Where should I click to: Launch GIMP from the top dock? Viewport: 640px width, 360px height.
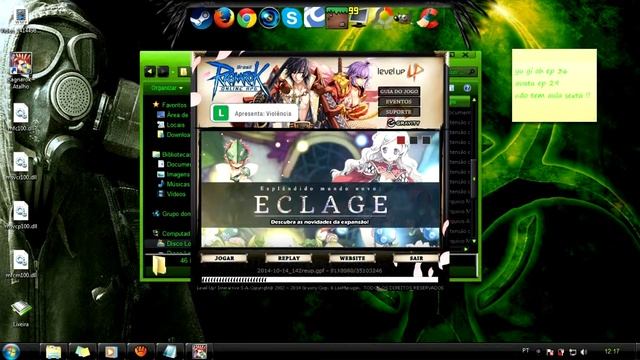(403, 18)
